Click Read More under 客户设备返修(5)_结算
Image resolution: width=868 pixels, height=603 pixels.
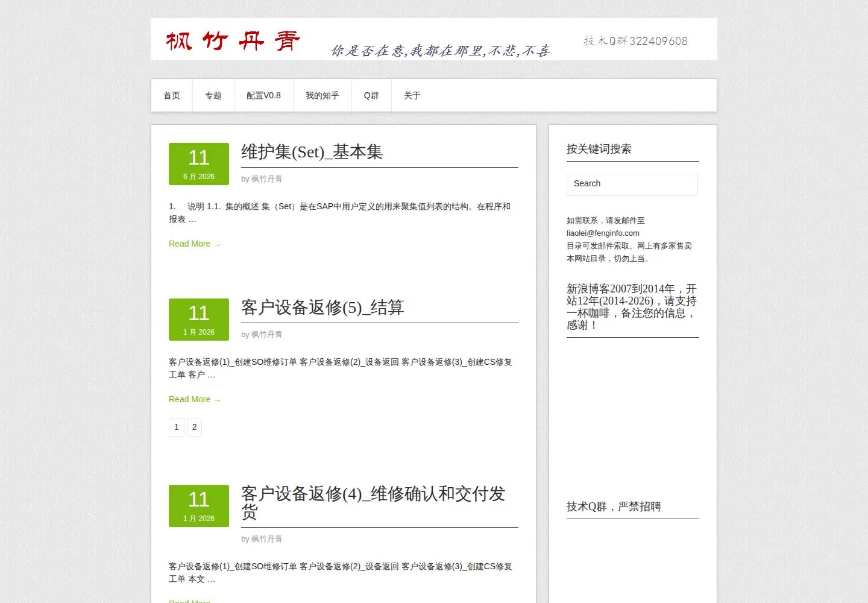pos(194,399)
